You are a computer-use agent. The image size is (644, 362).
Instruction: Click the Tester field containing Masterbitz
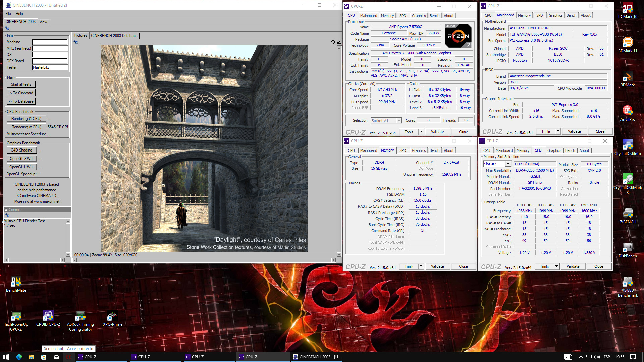50,67
